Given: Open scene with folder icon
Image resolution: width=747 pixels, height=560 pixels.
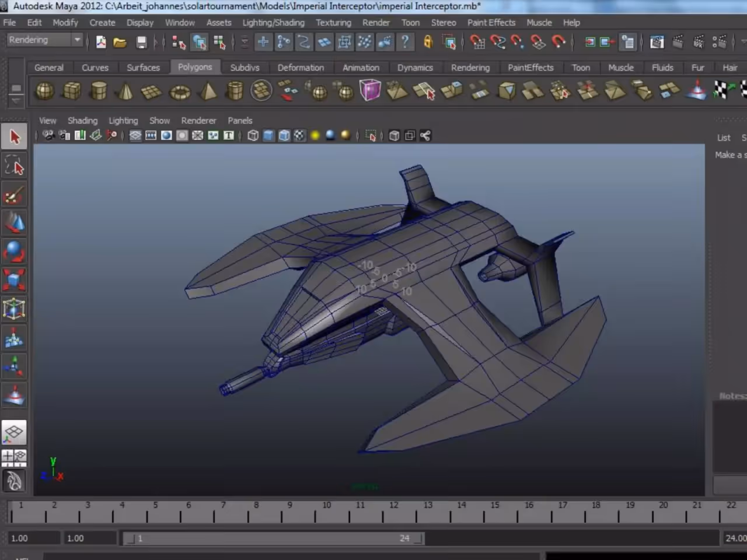Looking at the screenshot, I should pyautogui.click(x=120, y=42).
